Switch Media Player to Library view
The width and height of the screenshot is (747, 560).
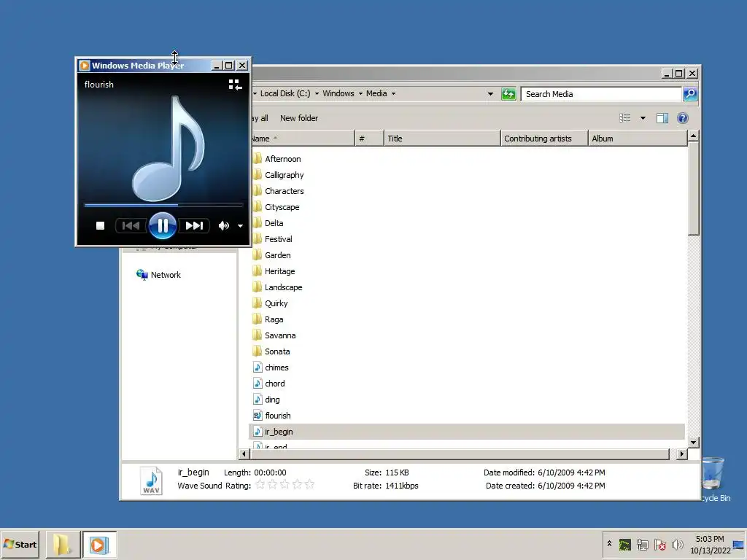(x=235, y=85)
